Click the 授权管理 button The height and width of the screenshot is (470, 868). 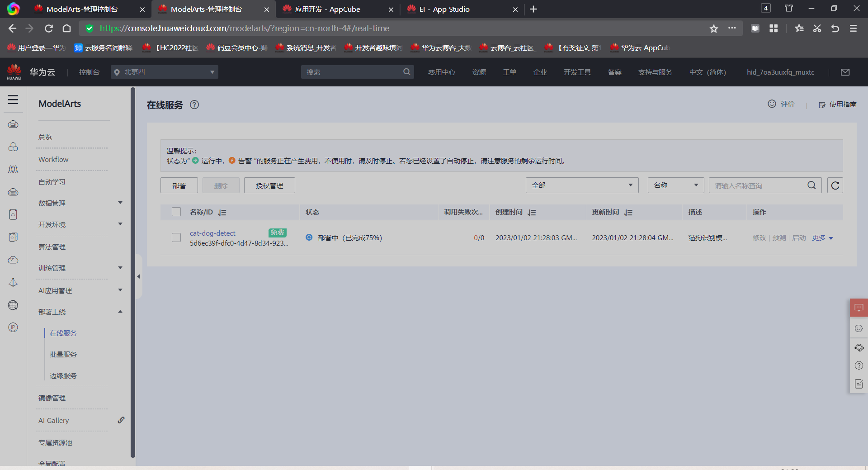(269, 185)
